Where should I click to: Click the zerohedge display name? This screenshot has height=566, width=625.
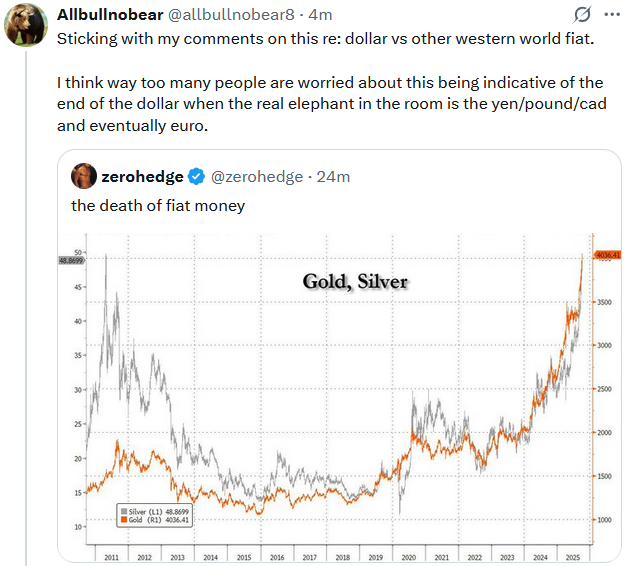tap(142, 177)
